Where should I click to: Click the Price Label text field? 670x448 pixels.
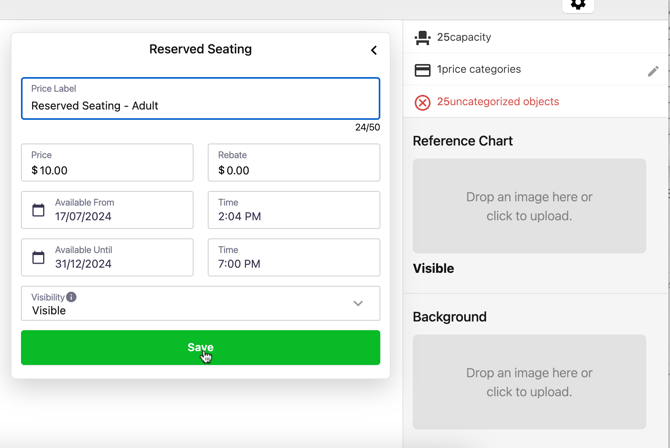point(200,105)
